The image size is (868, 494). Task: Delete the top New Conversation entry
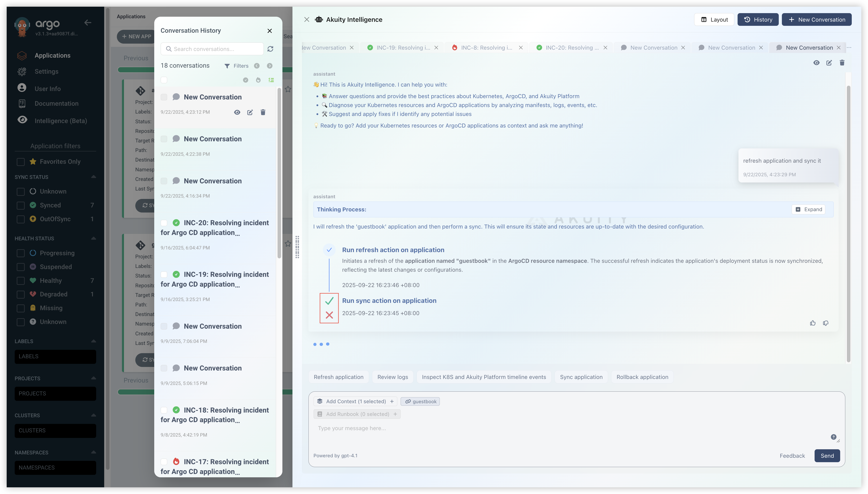pos(263,112)
